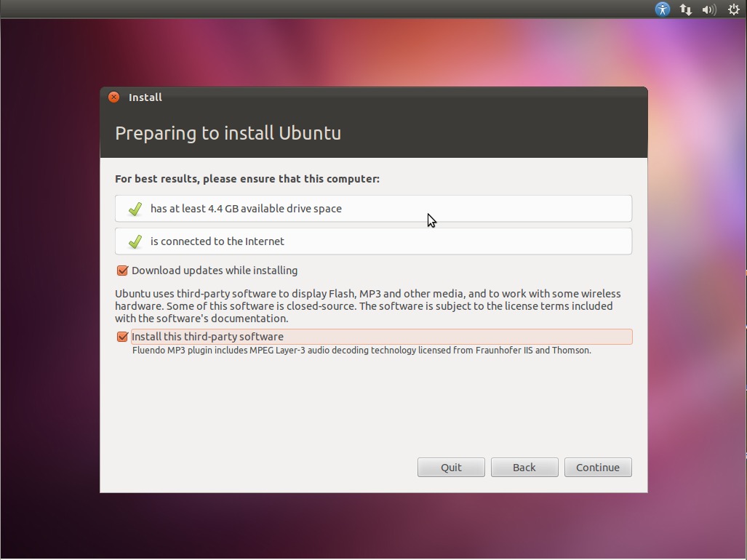
Task: Click the Quit button
Action: pyautogui.click(x=451, y=467)
